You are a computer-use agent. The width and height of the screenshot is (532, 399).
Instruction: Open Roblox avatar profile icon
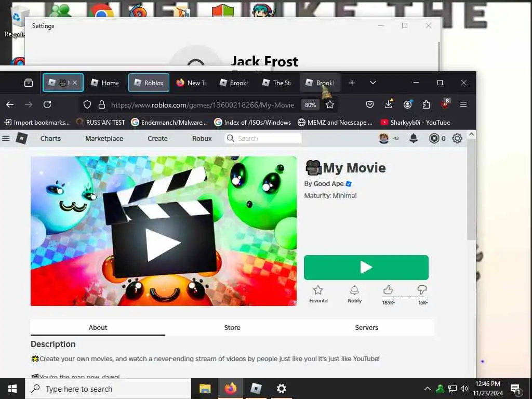(384, 138)
